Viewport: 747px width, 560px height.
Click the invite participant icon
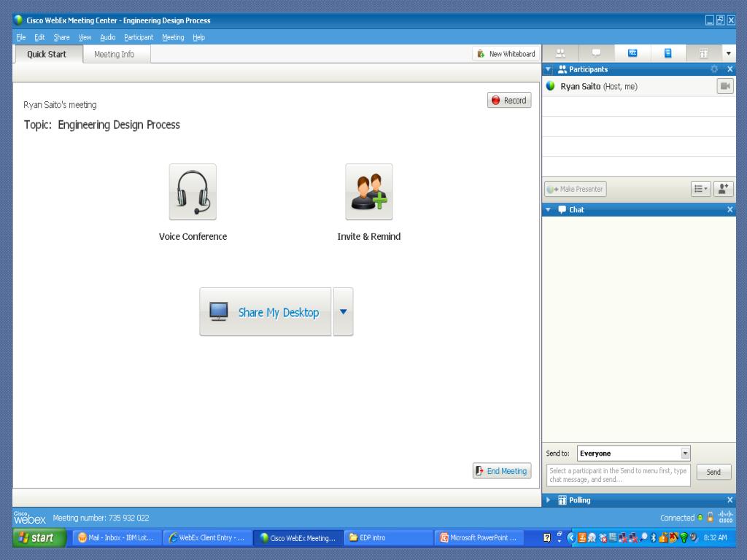tap(723, 189)
